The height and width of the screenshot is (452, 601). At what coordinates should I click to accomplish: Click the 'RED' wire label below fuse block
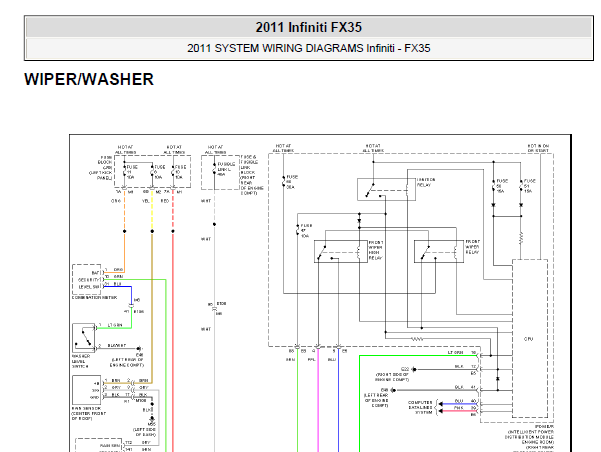[x=165, y=201]
